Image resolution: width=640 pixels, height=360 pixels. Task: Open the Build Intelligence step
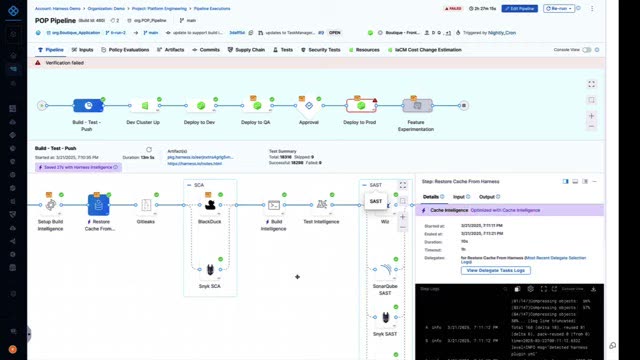point(273,205)
